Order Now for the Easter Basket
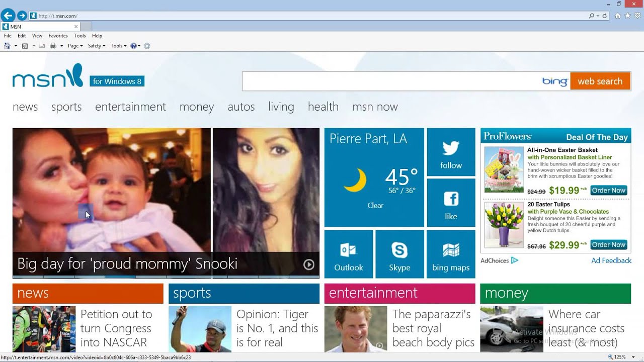This screenshot has width=644, height=362. pyautogui.click(x=608, y=191)
